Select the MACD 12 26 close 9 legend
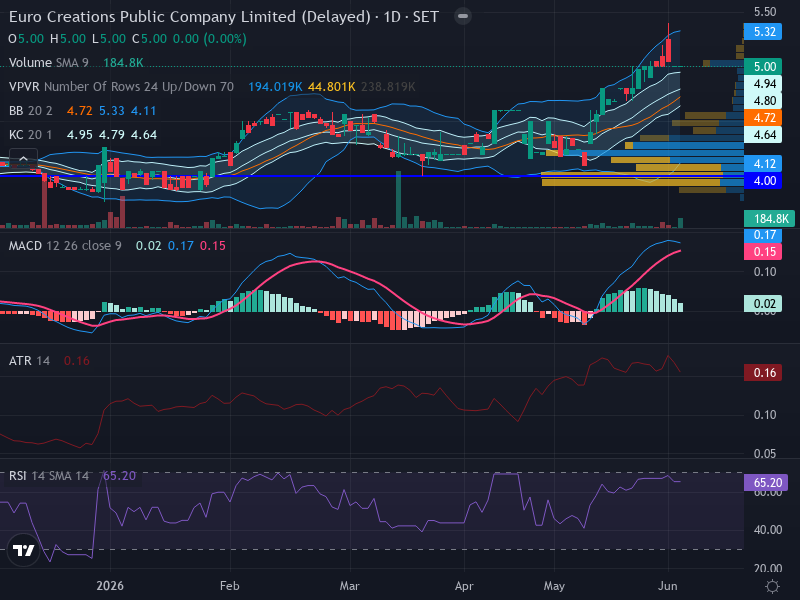The width and height of the screenshot is (800, 600). (x=65, y=246)
